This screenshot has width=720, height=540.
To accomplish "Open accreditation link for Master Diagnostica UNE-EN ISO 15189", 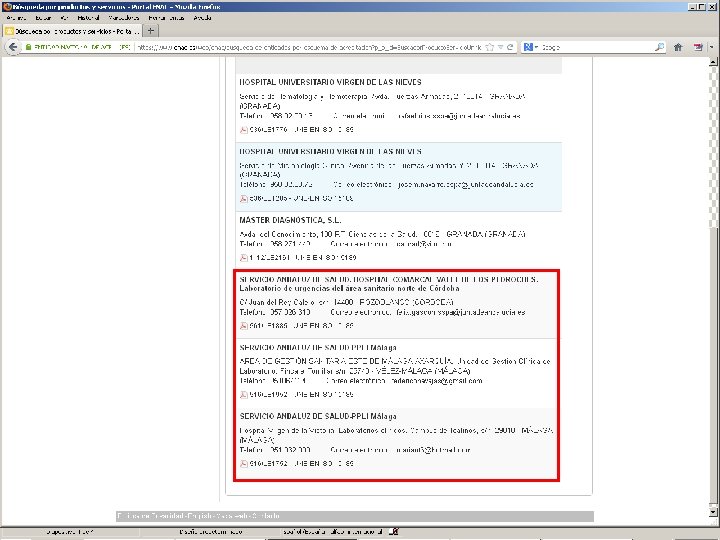I will point(303,258).
